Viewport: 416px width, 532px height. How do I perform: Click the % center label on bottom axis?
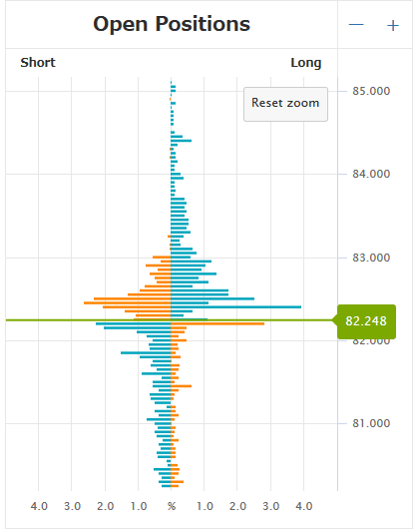click(x=172, y=506)
